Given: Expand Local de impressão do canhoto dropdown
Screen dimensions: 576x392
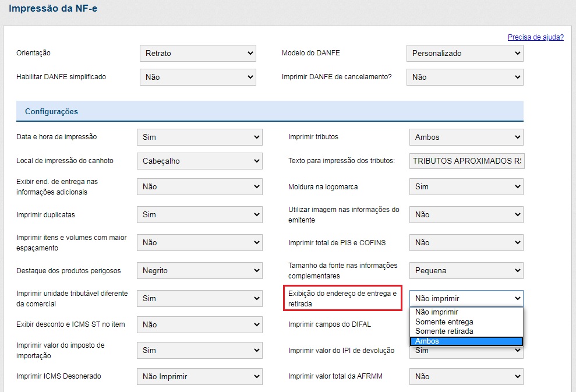Looking at the screenshot, I should pos(199,161).
